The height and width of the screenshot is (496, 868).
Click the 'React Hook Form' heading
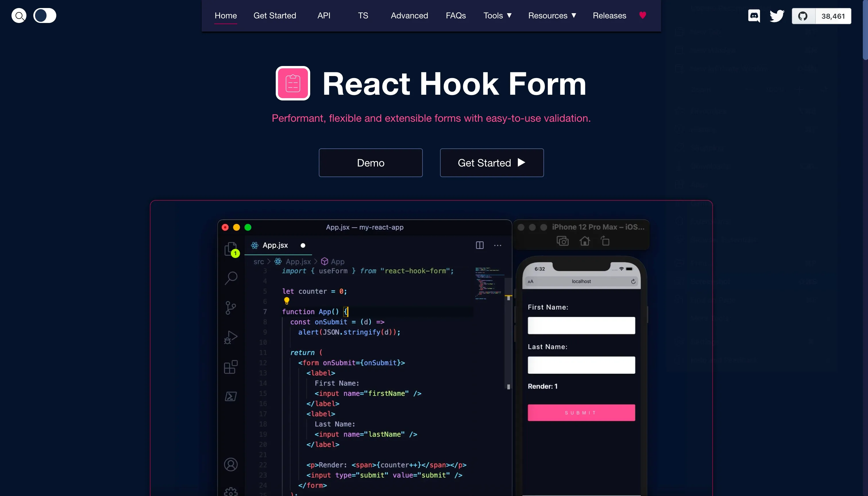[x=454, y=84]
